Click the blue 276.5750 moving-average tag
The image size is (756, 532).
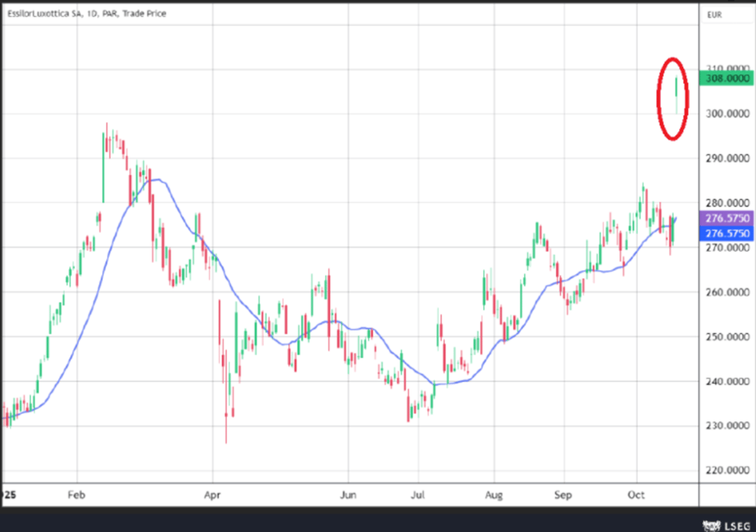pyautogui.click(x=726, y=234)
